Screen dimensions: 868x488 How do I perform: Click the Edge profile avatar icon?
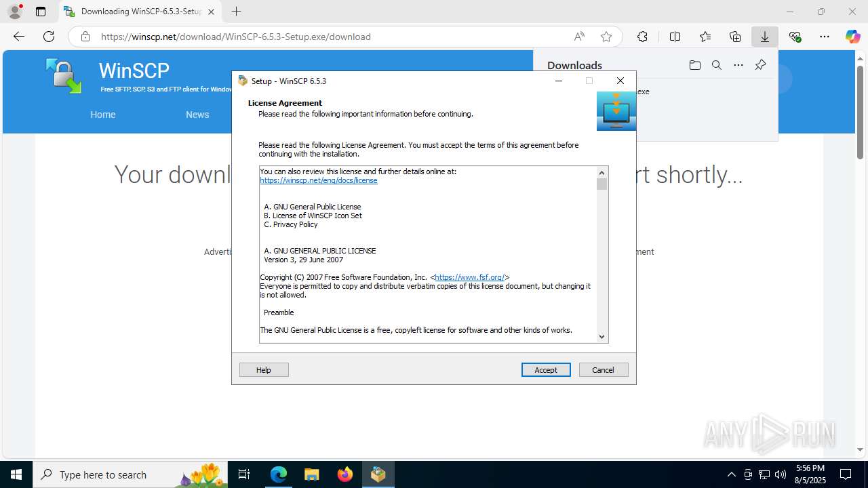pyautogui.click(x=15, y=12)
